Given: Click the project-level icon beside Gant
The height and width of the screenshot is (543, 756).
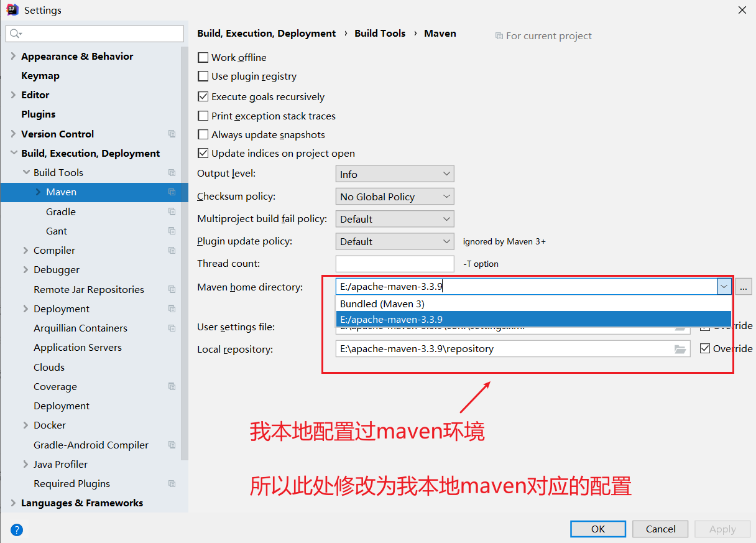Looking at the screenshot, I should pyautogui.click(x=172, y=231).
